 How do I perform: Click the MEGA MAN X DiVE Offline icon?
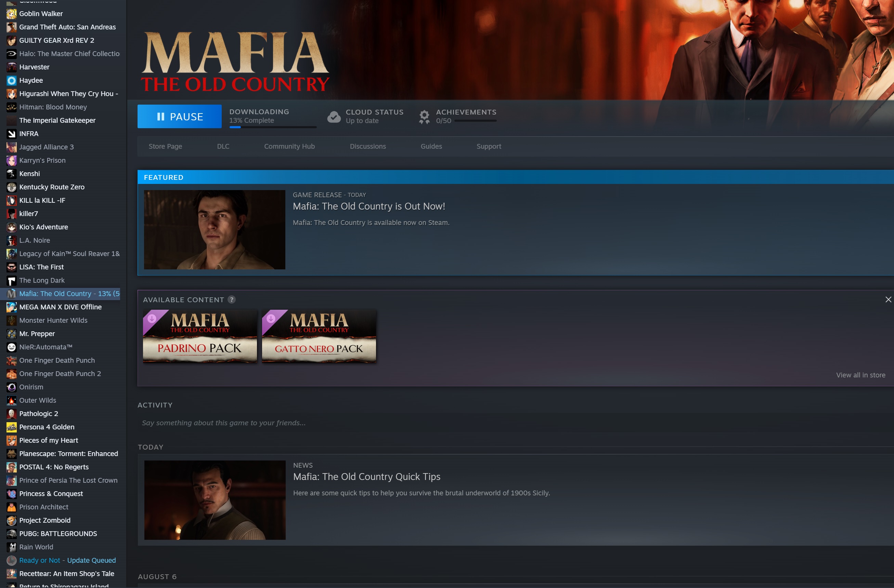12,307
